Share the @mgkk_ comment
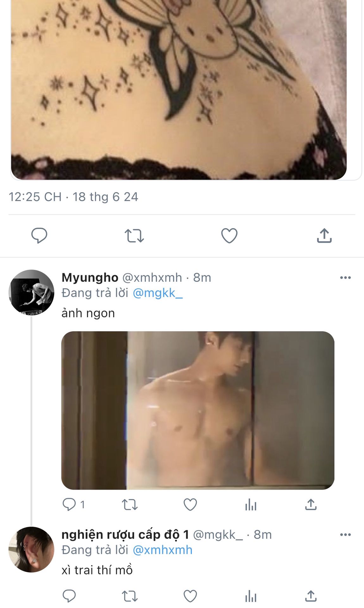364x608 pixels. (311, 596)
